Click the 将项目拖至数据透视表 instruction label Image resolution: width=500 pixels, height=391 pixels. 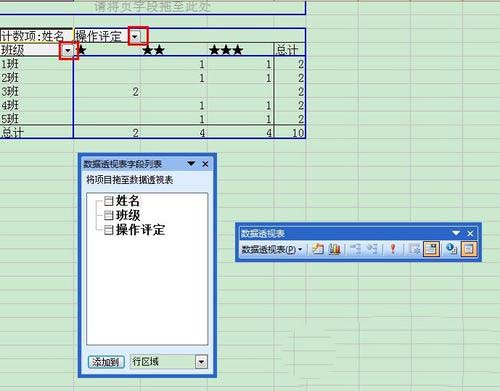129,180
